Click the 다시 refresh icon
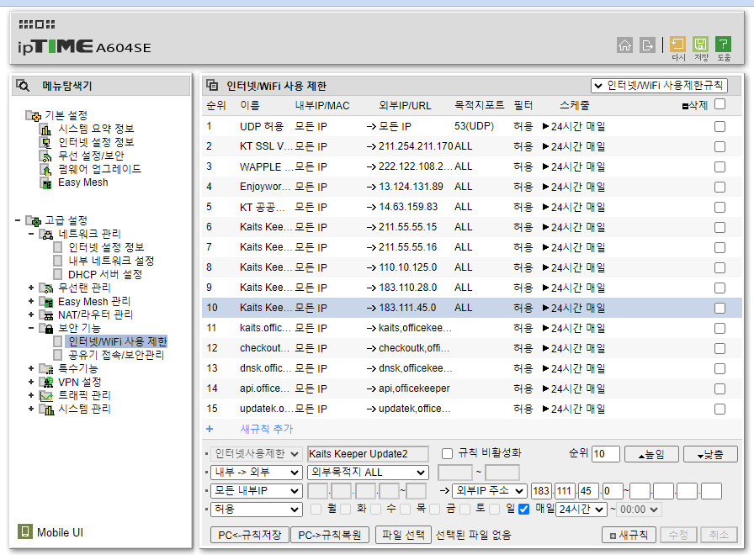 point(677,45)
